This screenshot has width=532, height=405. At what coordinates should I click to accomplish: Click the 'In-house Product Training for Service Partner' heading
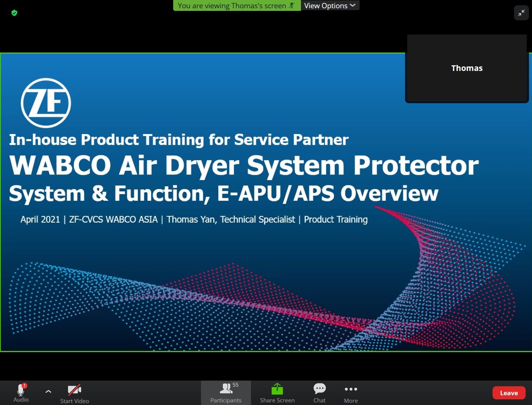pyautogui.click(x=179, y=140)
